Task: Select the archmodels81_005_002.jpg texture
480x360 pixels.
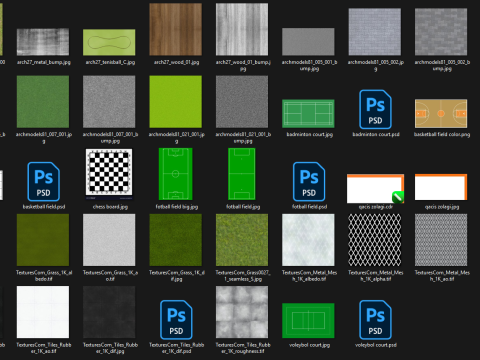Action: [x=375, y=32]
